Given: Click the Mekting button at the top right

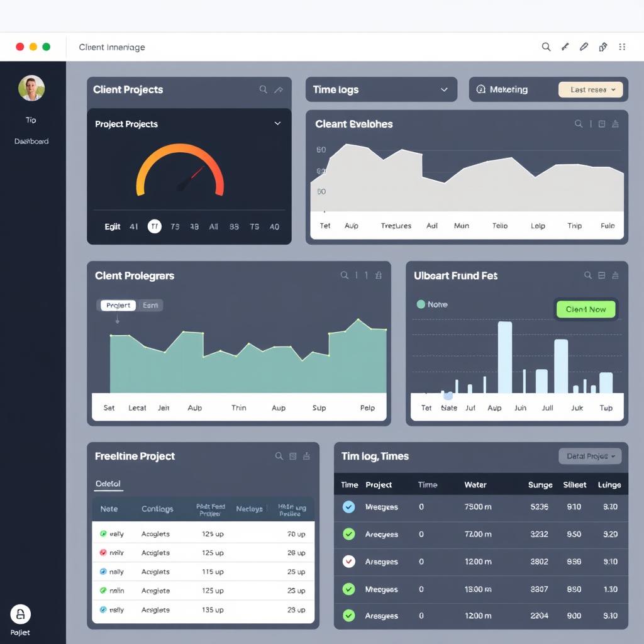Looking at the screenshot, I should click(x=507, y=89).
